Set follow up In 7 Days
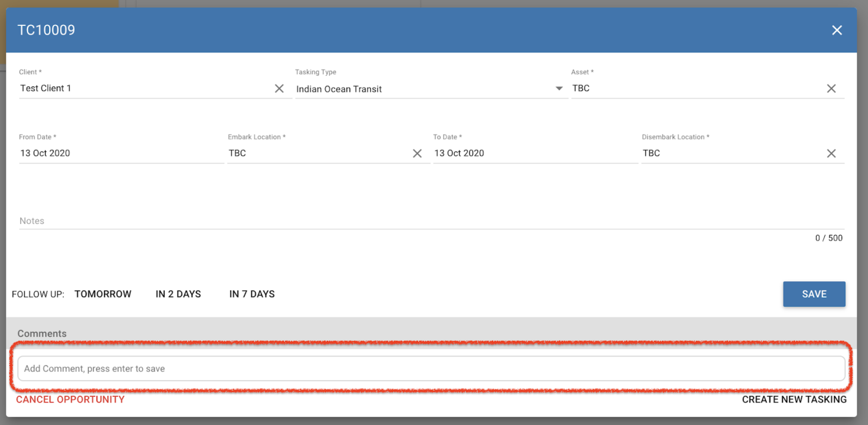This screenshot has width=868, height=425. point(252,294)
